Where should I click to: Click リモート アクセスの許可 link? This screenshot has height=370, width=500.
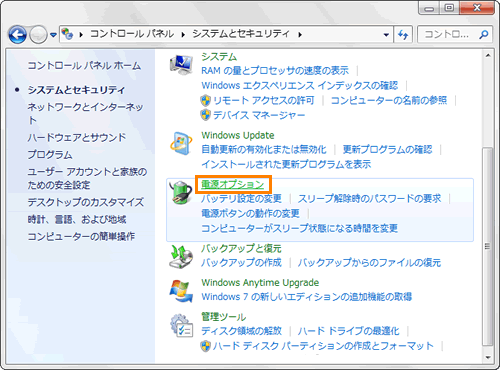(264, 100)
